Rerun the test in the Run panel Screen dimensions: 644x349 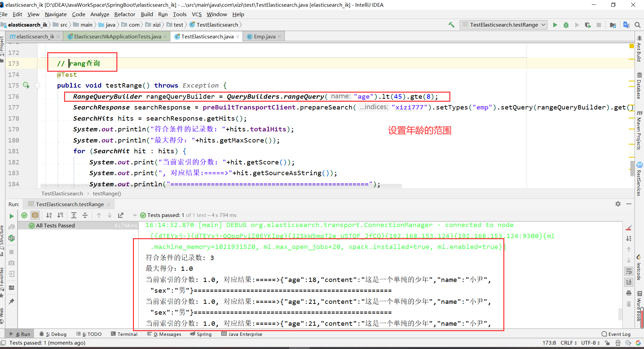(11, 216)
